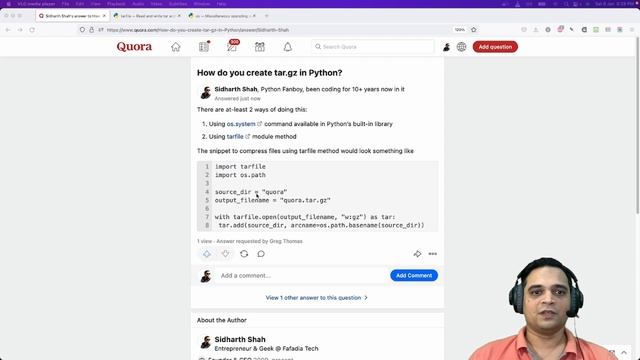Click the author avatar next to Sidharth Shah answer
This screenshot has width=640, height=360.
coord(205,93)
